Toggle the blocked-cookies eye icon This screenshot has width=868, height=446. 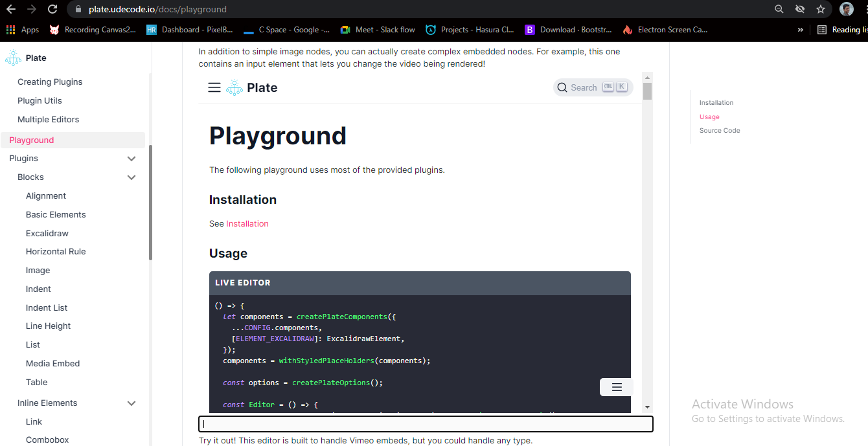(x=800, y=10)
